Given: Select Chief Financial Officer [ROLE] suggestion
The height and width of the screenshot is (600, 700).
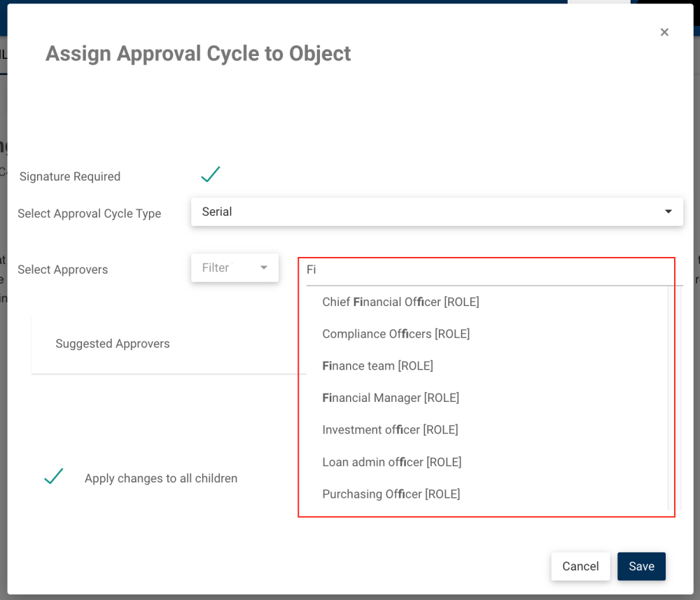Looking at the screenshot, I should point(400,302).
